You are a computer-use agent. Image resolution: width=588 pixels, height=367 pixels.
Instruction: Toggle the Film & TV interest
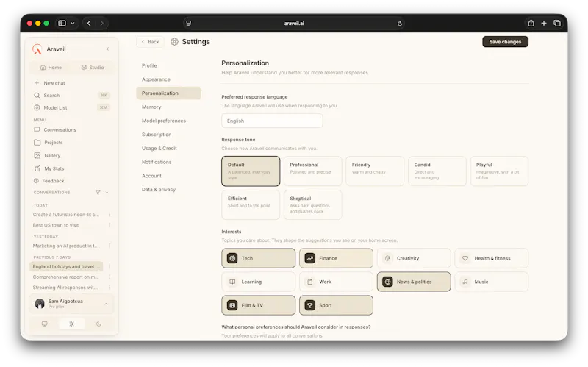(259, 305)
